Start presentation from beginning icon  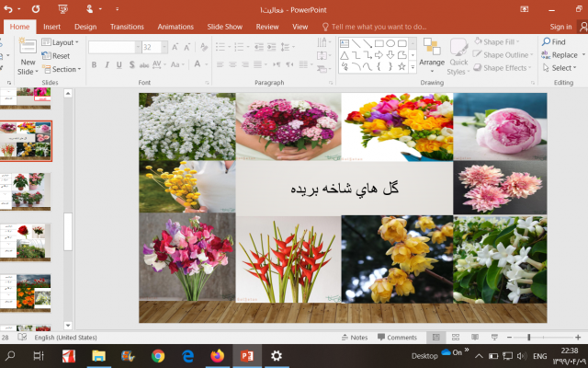coord(63,9)
